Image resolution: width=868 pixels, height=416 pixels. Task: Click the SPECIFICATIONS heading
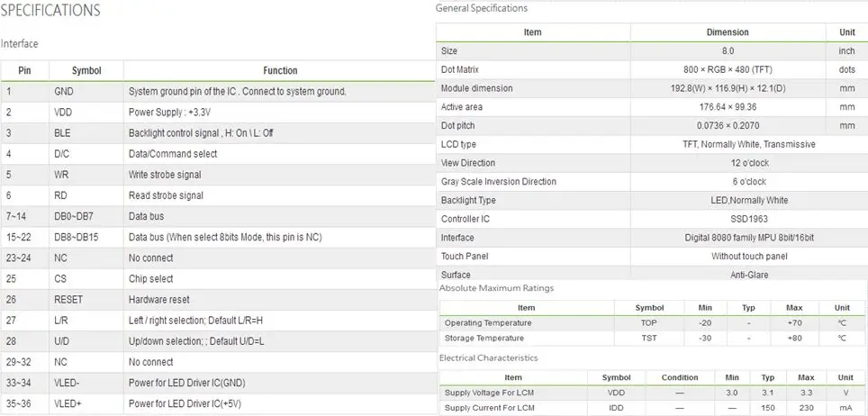coord(50,11)
